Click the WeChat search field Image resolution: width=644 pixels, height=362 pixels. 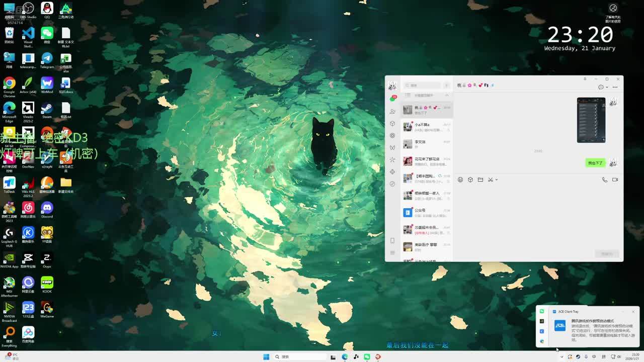(423, 85)
